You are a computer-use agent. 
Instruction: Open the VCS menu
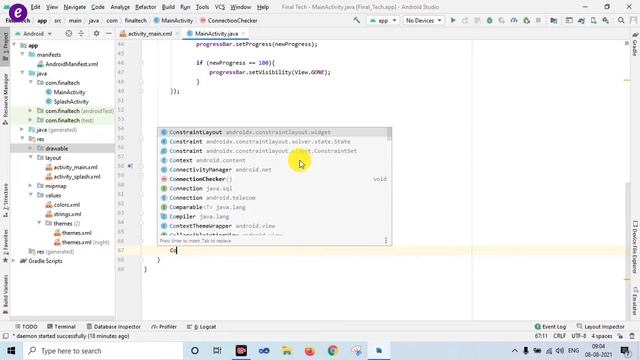220,7
